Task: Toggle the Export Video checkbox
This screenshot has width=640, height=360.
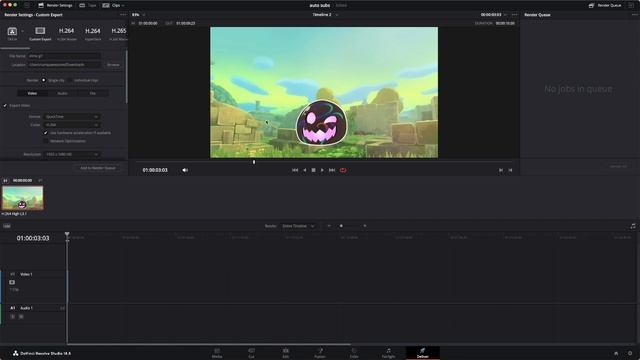Action: (x=5, y=105)
